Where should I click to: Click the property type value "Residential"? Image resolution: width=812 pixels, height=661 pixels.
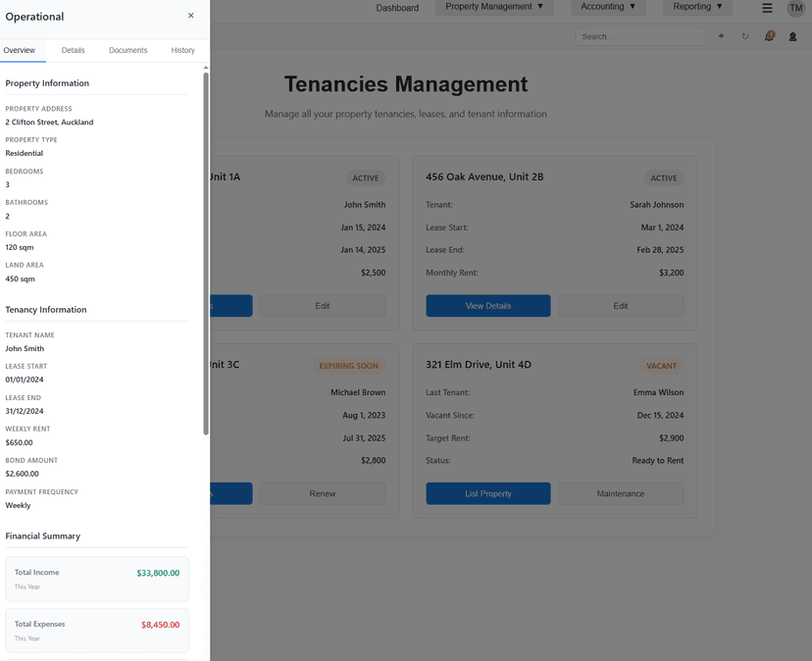pyautogui.click(x=25, y=153)
